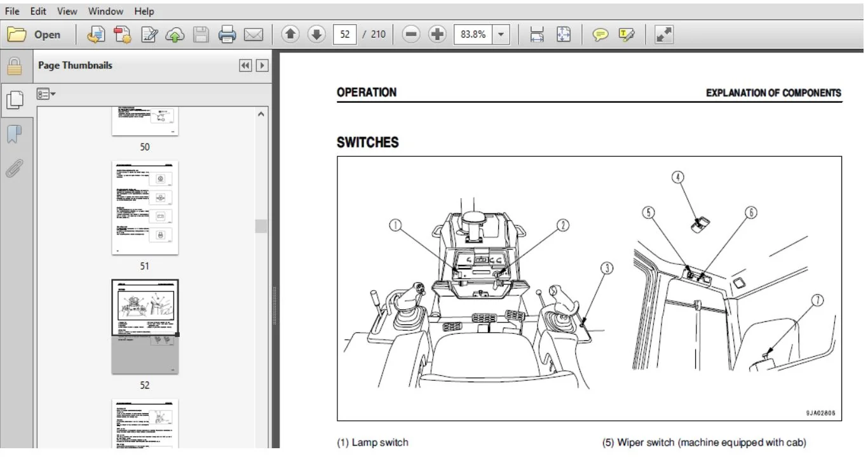Click the thumbnails panel scrollbar thumb
The image size is (868, 459).
tap(261, 226)
